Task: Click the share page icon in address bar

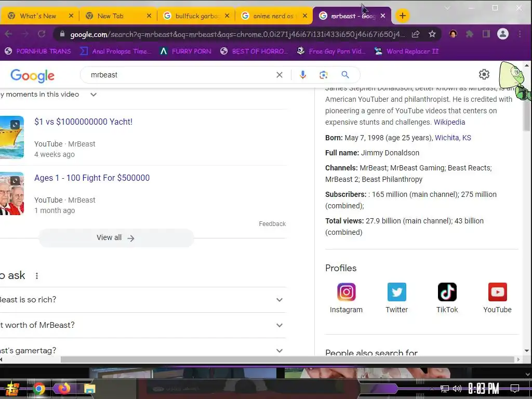Action: 416,34
